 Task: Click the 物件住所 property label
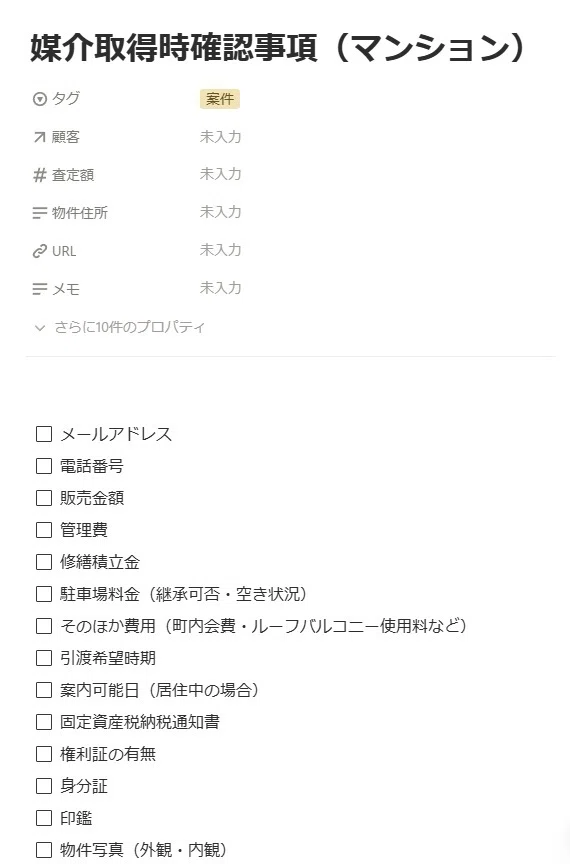tap(80, 213)
